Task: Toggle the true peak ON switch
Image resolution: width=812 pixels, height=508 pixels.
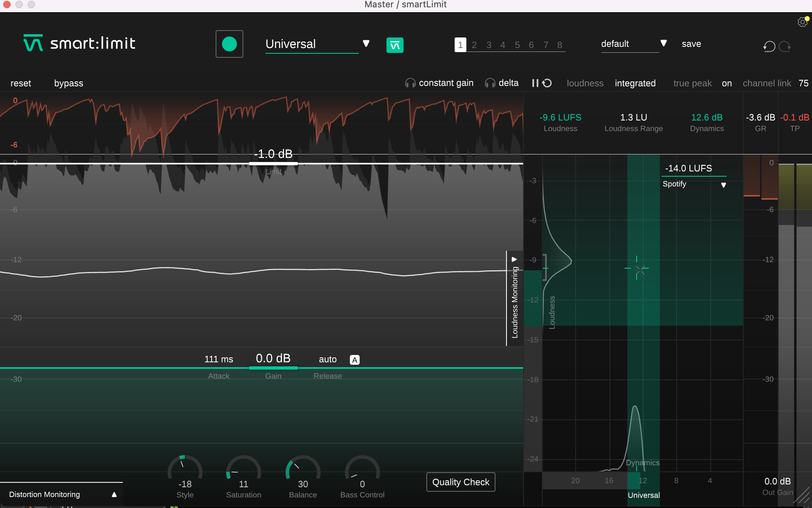Action: tap(727, 83)
